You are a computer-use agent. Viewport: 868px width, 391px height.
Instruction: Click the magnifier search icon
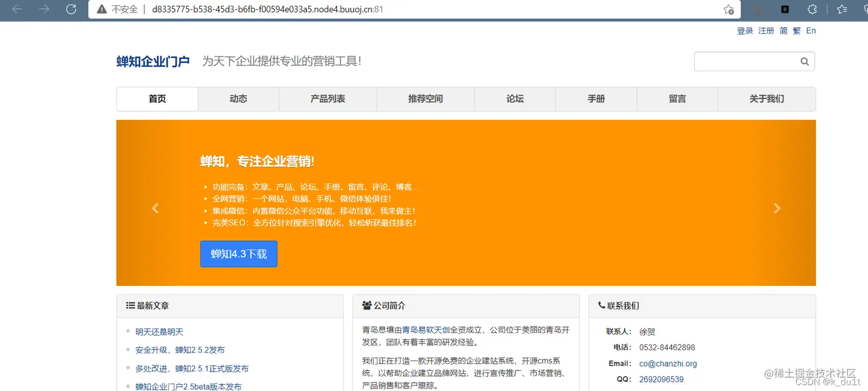click(804, 61)
